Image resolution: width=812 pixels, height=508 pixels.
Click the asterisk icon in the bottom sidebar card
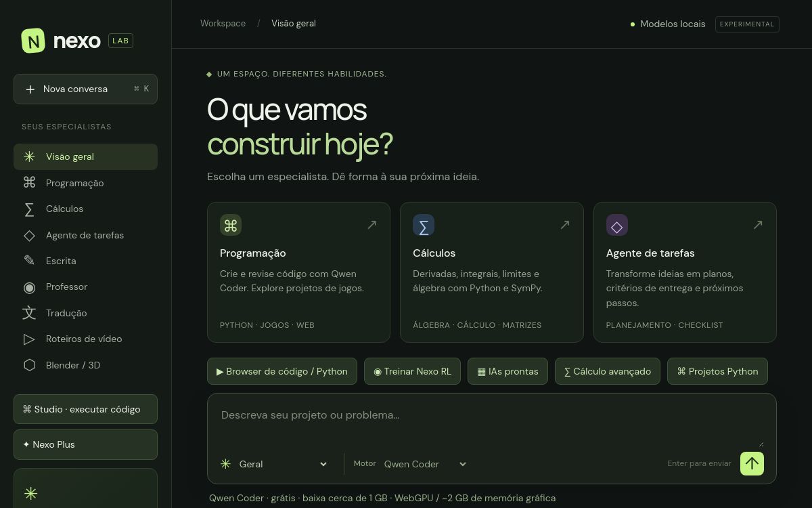[30, 494]
